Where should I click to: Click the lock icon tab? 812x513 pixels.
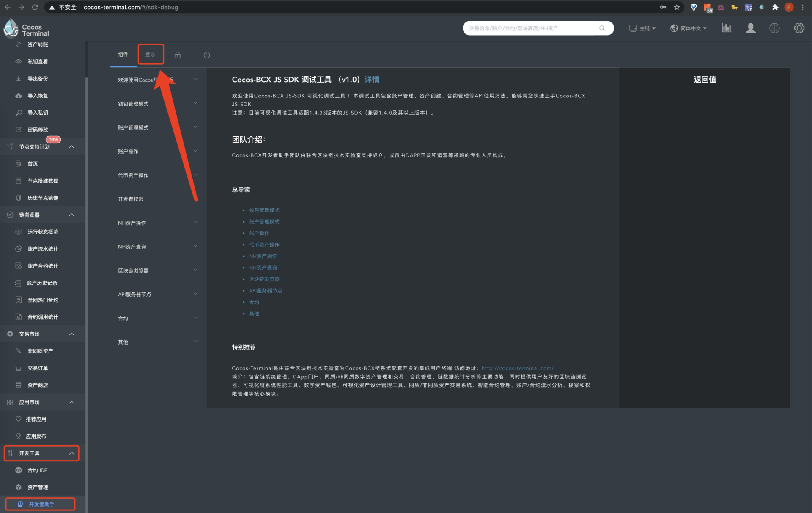[x=178, y=55]
